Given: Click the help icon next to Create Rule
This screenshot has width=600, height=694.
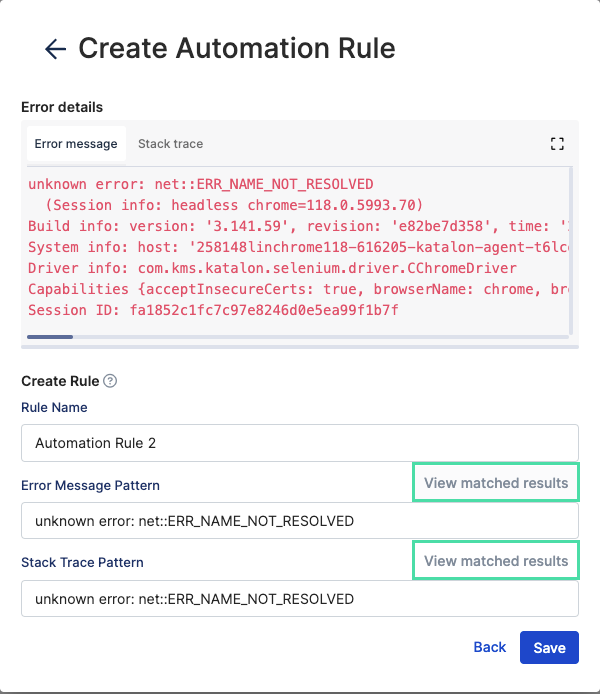Looking at the screenshot, I should pos(111,381).
